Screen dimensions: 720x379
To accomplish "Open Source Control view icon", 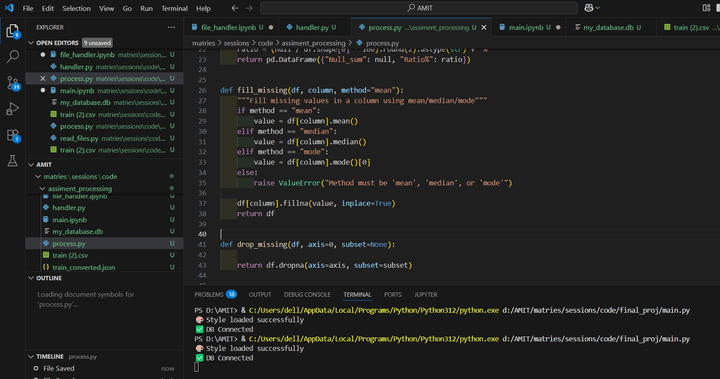I will 12,83.
